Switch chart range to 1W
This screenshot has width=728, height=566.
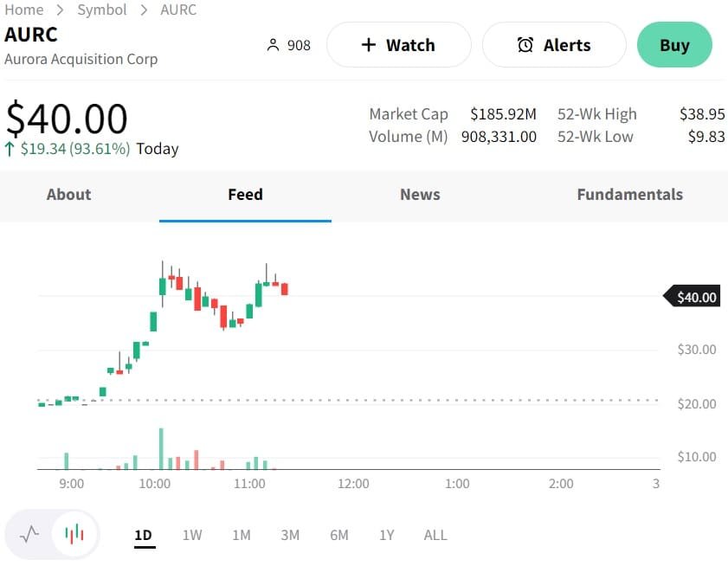click(x=192, y=535)
